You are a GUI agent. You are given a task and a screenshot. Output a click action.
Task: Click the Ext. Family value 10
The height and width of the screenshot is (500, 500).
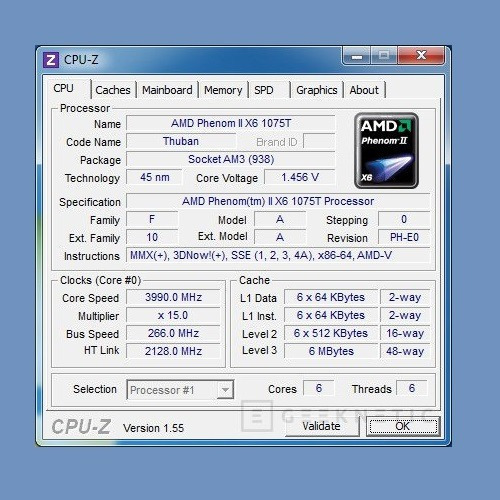152,237
